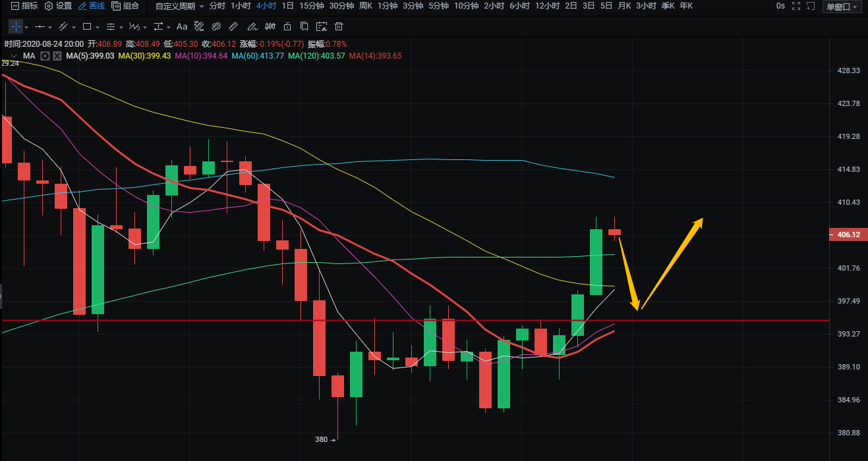868x461 pixels.
Task: Remove the MA indicator with X
Action: click(57, 56)
